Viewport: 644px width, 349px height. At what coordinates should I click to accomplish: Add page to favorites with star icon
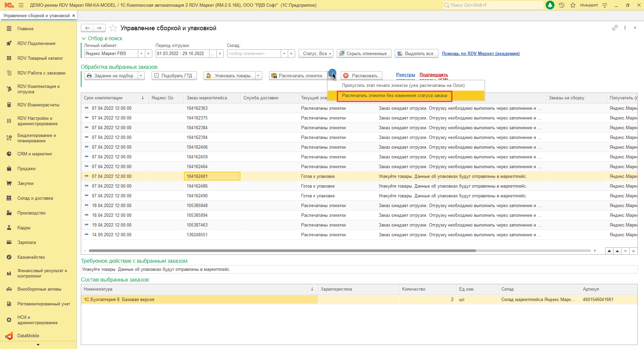(113, 28)
